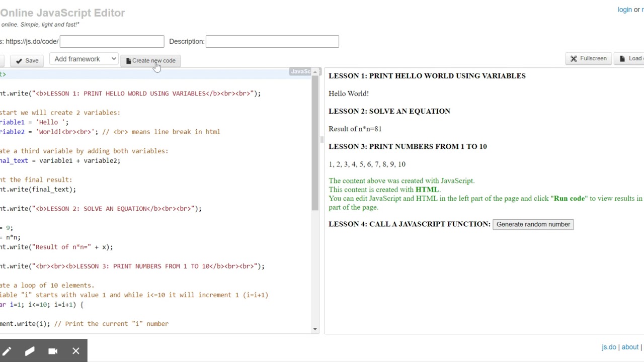Click 'LESSON 1: PRINT HELLO WORLD USING VARIABLES' heading in output
Image resolution: width=644 pixels, height=362 pixels.
click(427, 76)
